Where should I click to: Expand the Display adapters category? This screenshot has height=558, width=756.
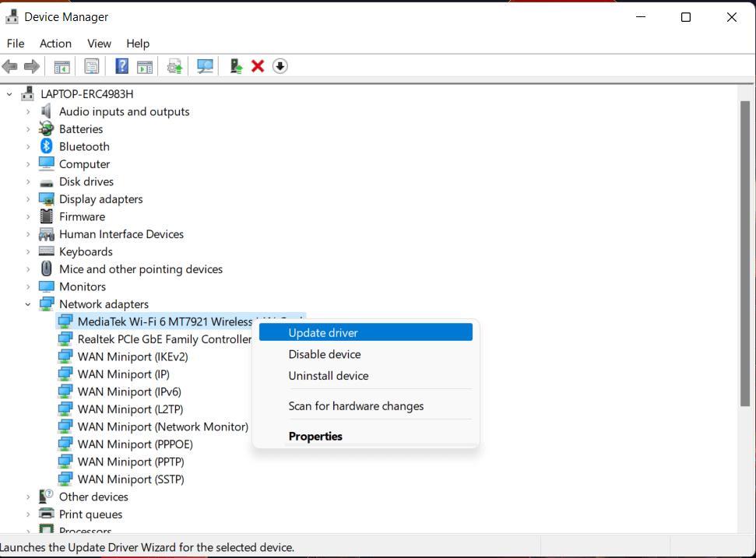(x=28, y=199)
